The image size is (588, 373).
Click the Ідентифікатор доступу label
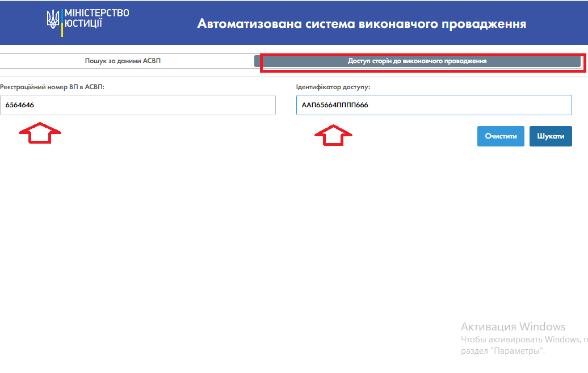(x=333, y=87)
